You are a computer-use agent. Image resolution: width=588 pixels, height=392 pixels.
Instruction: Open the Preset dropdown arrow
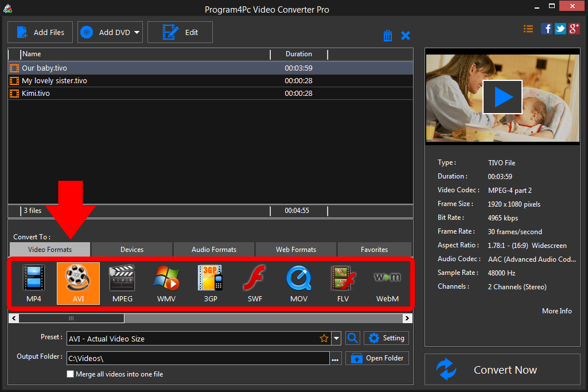[336, 339]
